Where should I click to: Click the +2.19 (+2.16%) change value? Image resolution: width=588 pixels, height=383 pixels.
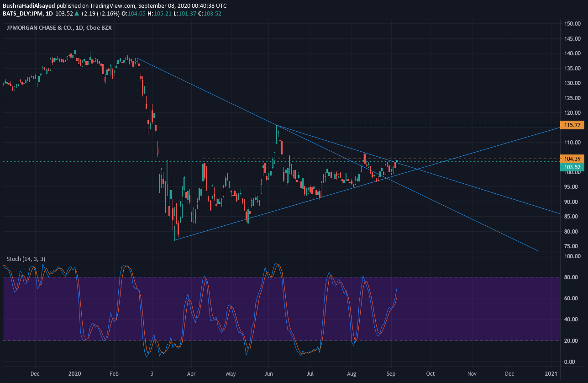100,14
